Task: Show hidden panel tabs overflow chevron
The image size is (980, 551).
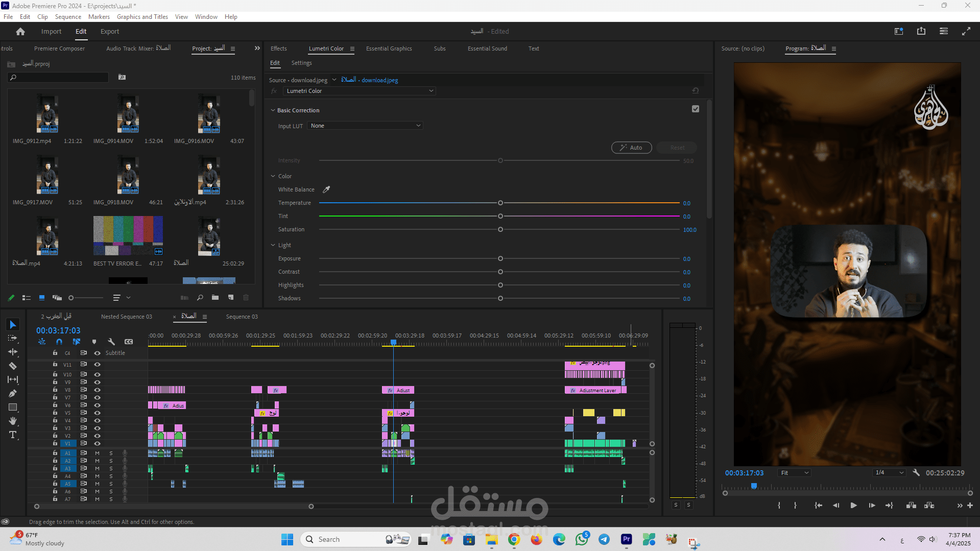Action: (x=257, y=49)
